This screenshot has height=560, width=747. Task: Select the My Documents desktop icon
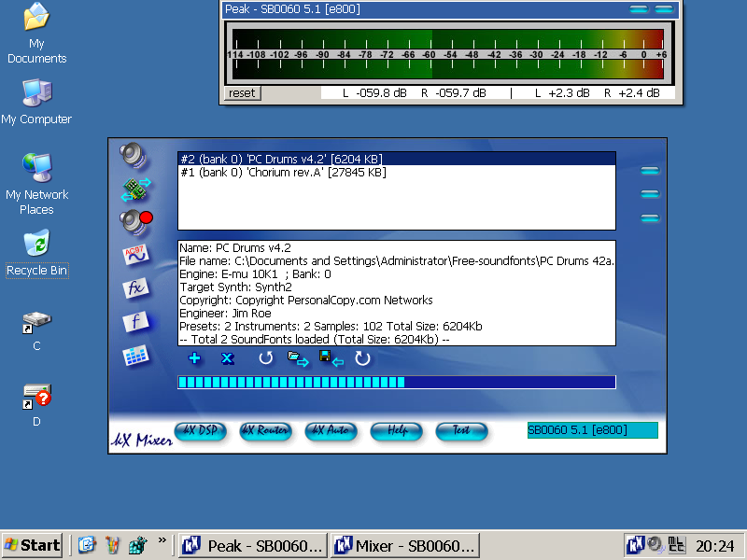click(x=36, y=34)
